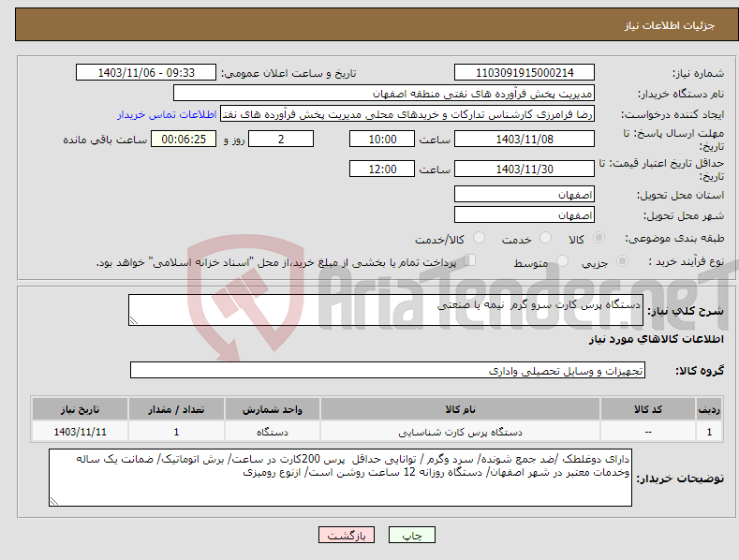Click the چاپ print button
Screen dimensions: 739x560
click(412, 535)
